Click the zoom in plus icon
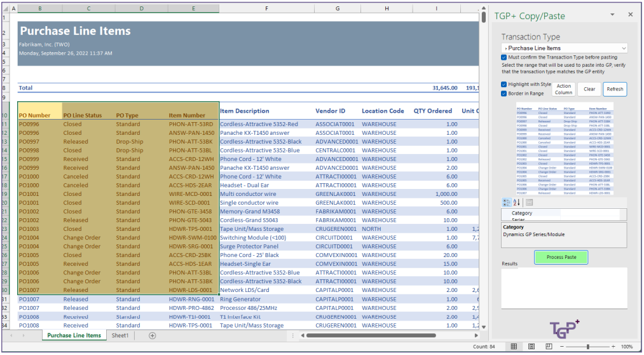The image size is (644, 355). pyautogui.click(x=613, y=347)
